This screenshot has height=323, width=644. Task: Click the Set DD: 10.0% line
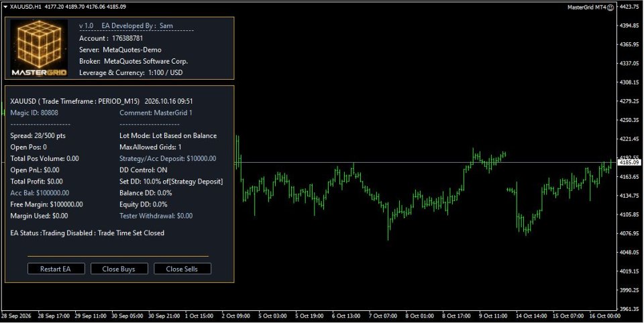[171, 182]
